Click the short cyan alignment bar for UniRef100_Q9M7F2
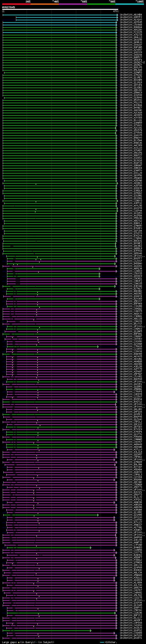Viewport: 146px width, 644px height. (67, 17)
